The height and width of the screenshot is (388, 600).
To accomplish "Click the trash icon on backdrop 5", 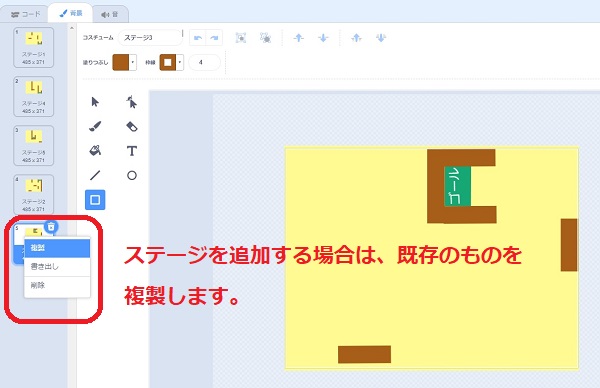I will point(51,227).
